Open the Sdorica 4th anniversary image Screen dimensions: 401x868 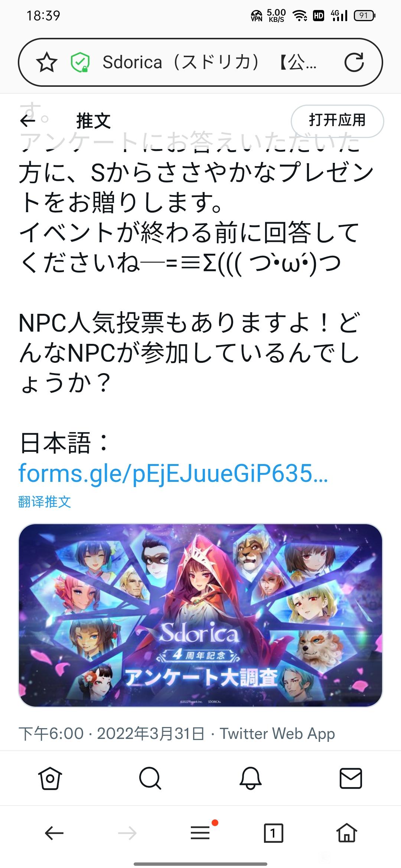pos(200,615)
